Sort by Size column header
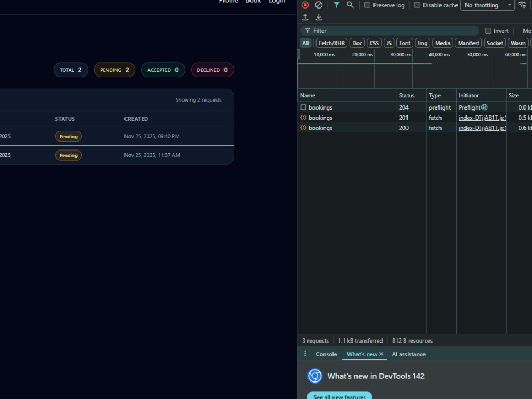 (x=519, y=95)
